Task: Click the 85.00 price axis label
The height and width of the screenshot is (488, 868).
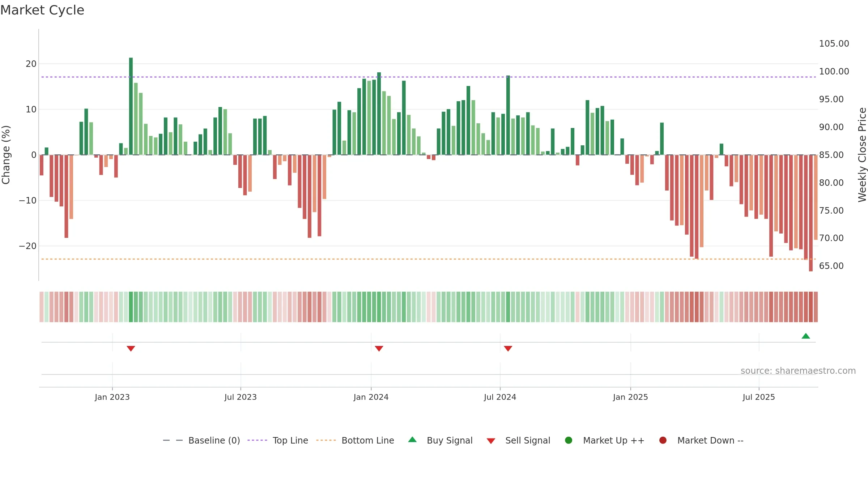Action: (x=831, y=155)
